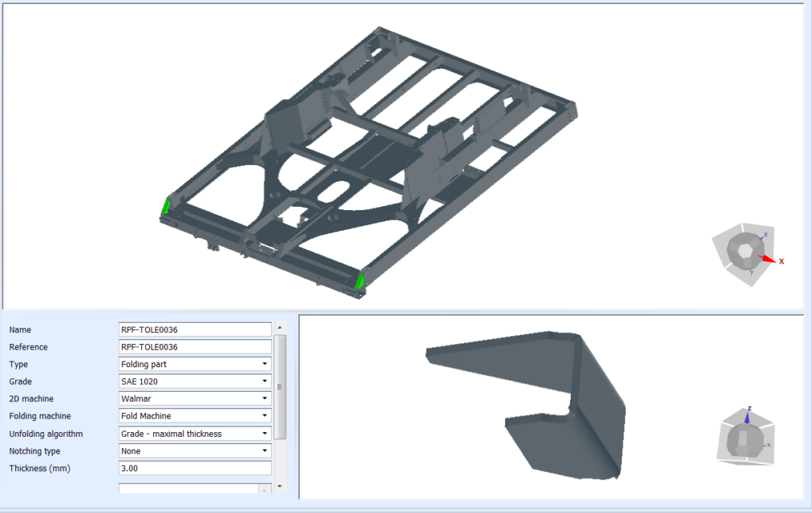Click the bottom face of the preview orientation cube
The image size is (812, 513).
tap(747, 461)
